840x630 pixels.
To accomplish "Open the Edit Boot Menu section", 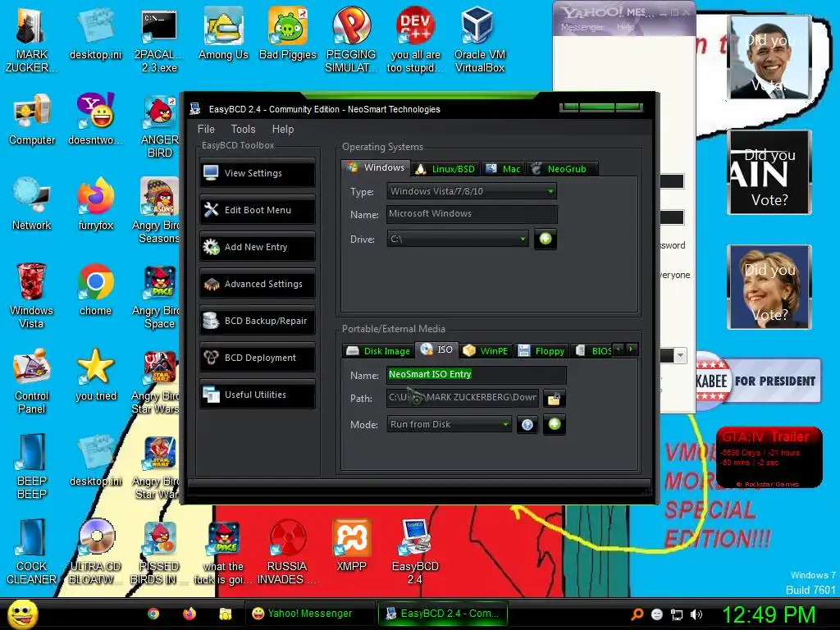I will pos(257,210).
